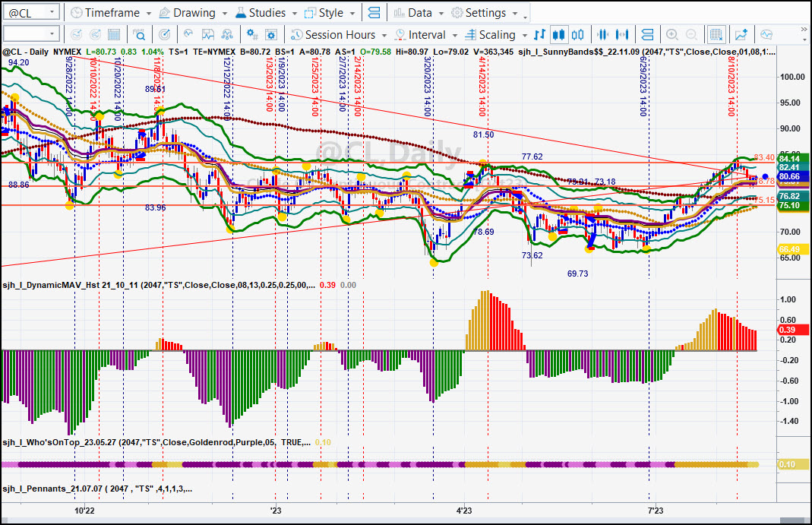Click the saved-chart wave document icon
The width and height of the screenshot is (812, 525).
(x=207, y=35)
